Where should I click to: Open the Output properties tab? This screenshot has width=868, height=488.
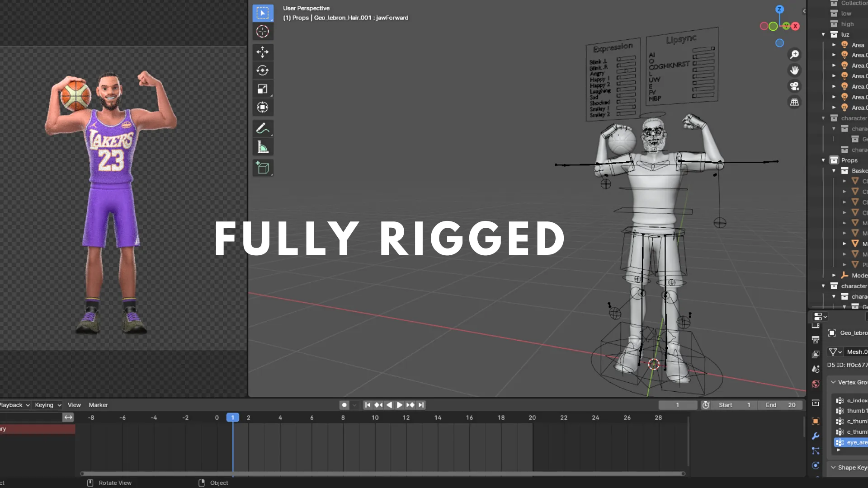[x=816, y=339]
